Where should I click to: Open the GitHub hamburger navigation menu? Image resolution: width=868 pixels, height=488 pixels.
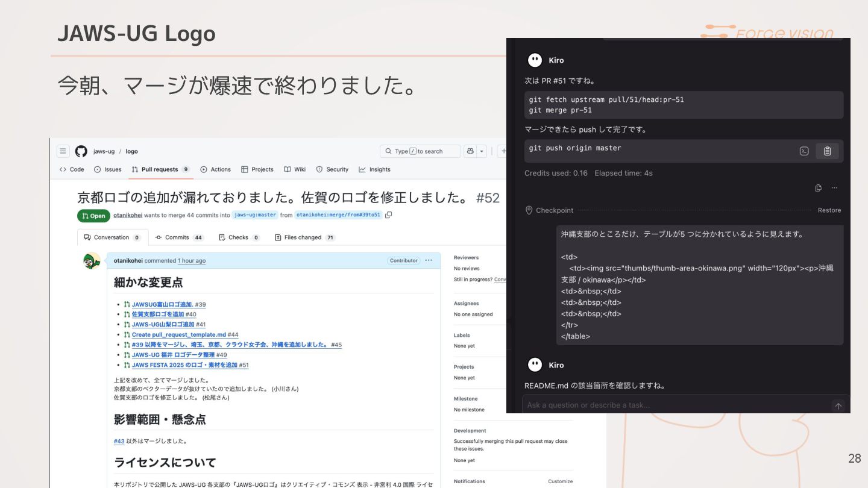(x=63, y=151)
